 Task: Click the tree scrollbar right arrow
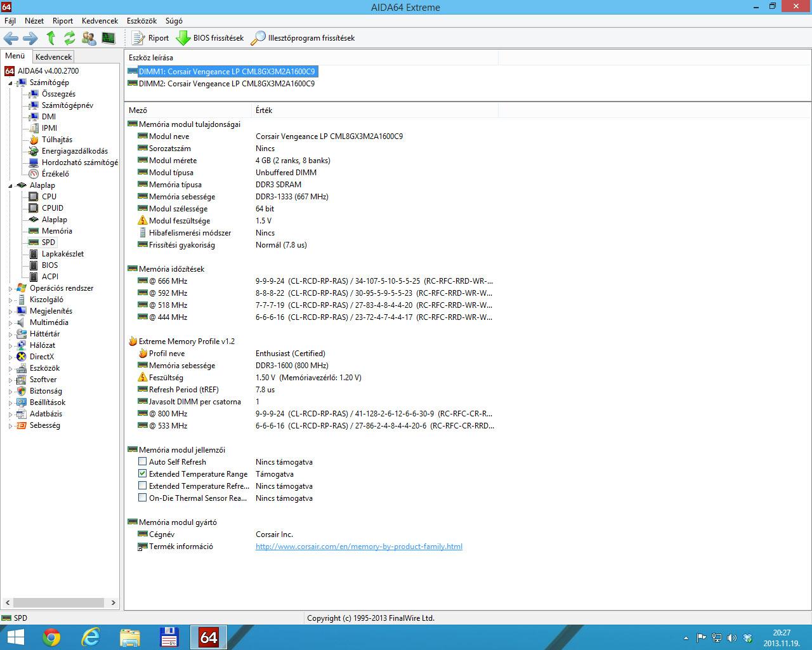pyautogui.click(x=114, y=603)
